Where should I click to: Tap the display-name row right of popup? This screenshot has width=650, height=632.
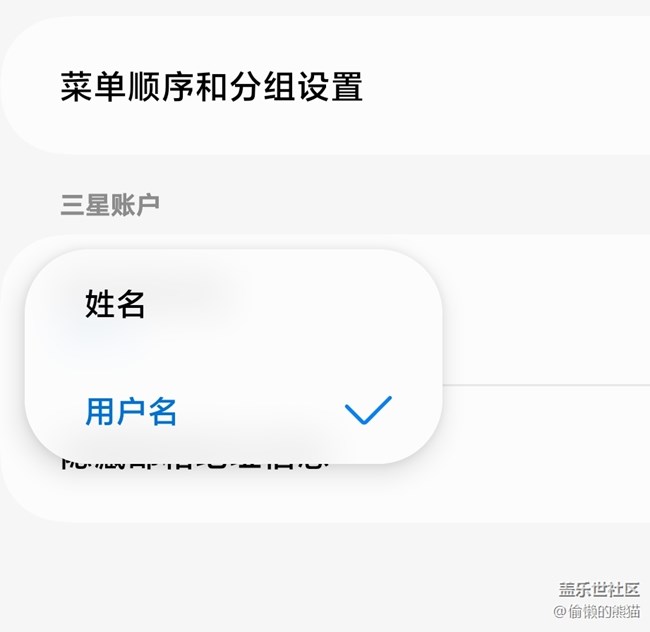546,310
